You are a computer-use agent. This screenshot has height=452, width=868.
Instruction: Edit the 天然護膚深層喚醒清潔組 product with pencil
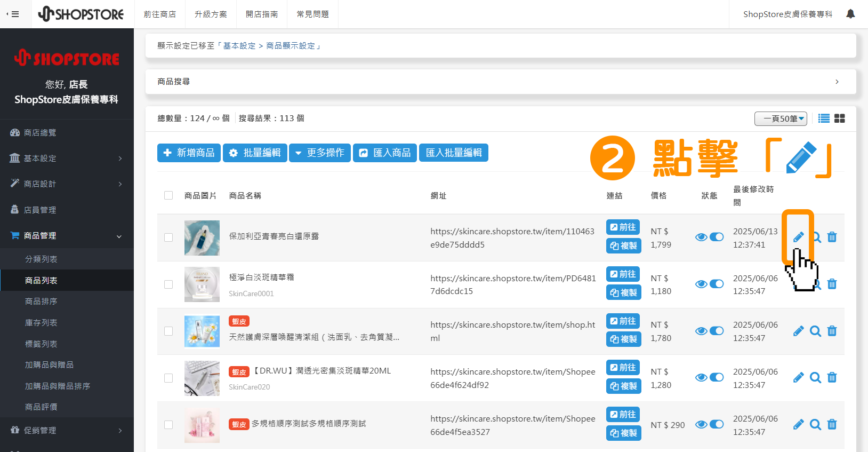point(798,331)
